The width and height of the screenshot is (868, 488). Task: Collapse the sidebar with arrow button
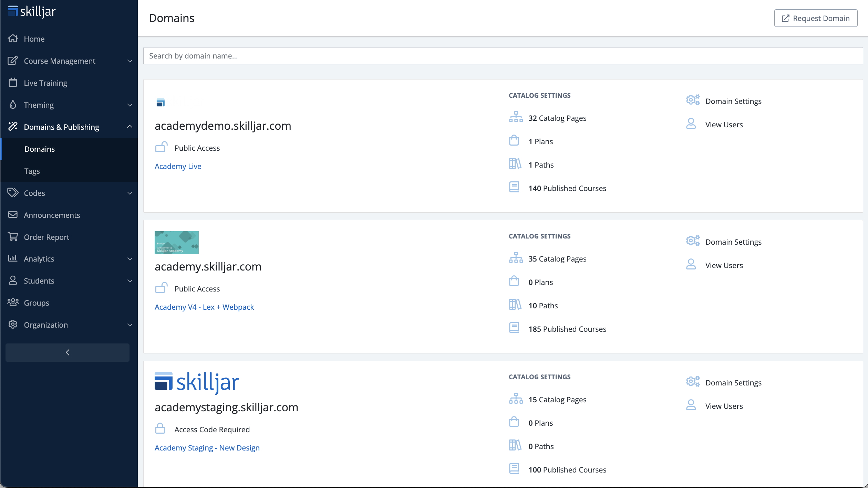click(x=68, y=352)
